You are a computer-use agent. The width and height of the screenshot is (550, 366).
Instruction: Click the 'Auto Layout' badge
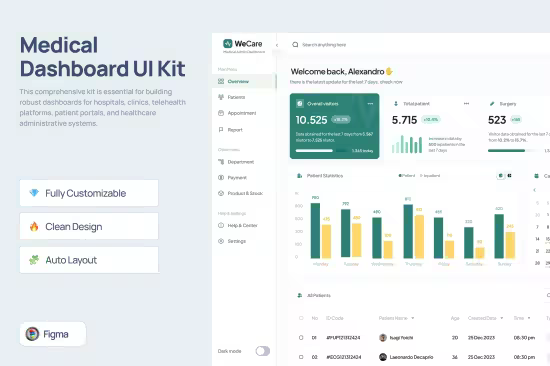tap(89, 260)
